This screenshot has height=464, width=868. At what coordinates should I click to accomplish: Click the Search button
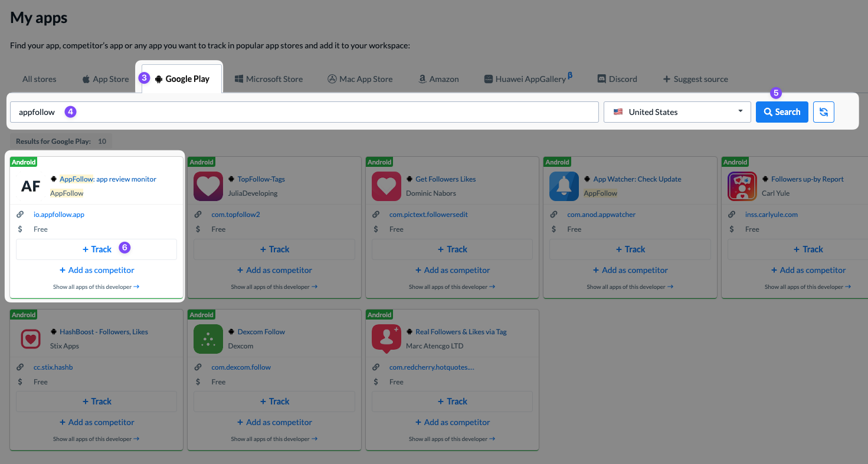click(782, 111)
